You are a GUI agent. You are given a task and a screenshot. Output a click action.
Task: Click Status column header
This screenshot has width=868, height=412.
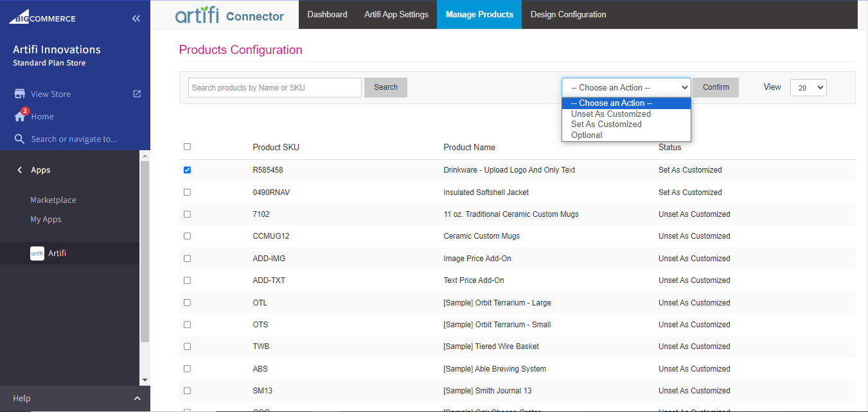(669, 147)
